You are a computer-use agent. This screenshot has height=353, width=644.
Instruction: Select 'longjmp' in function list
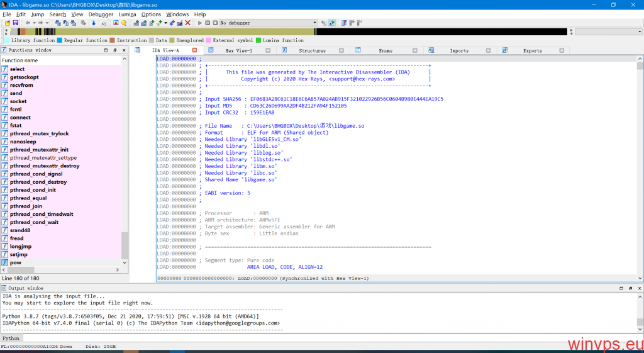(x=21, y=247)
